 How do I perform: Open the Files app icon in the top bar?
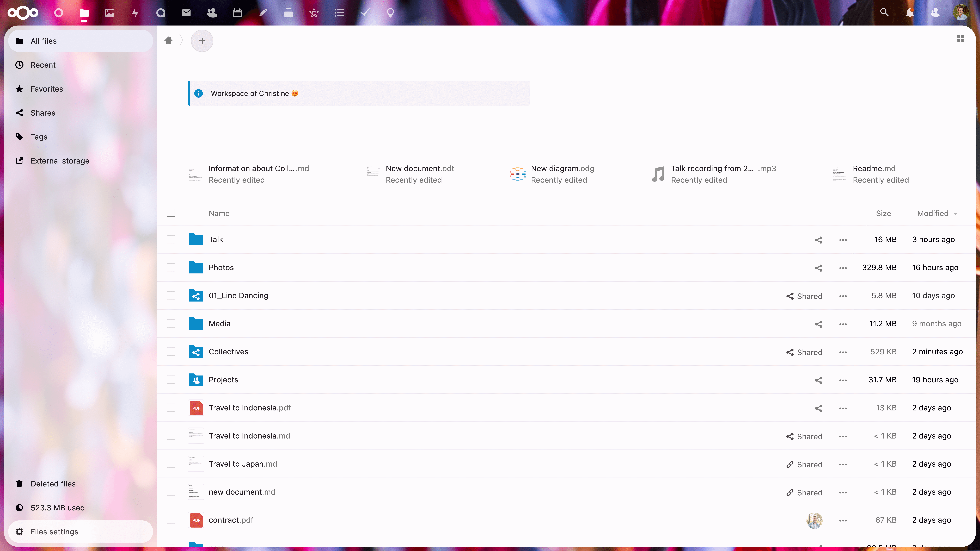pyautogui.click(x=84, y=13)
